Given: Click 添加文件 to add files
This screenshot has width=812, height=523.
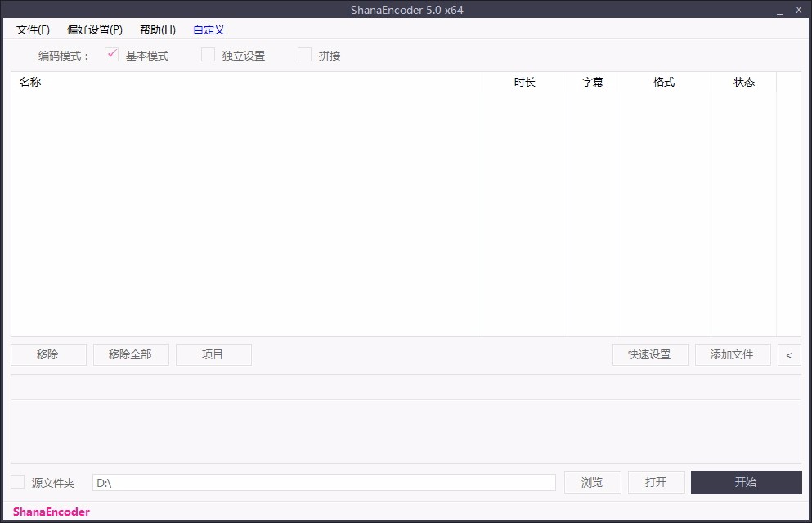Looking at the screenshot, I should 733,354.
